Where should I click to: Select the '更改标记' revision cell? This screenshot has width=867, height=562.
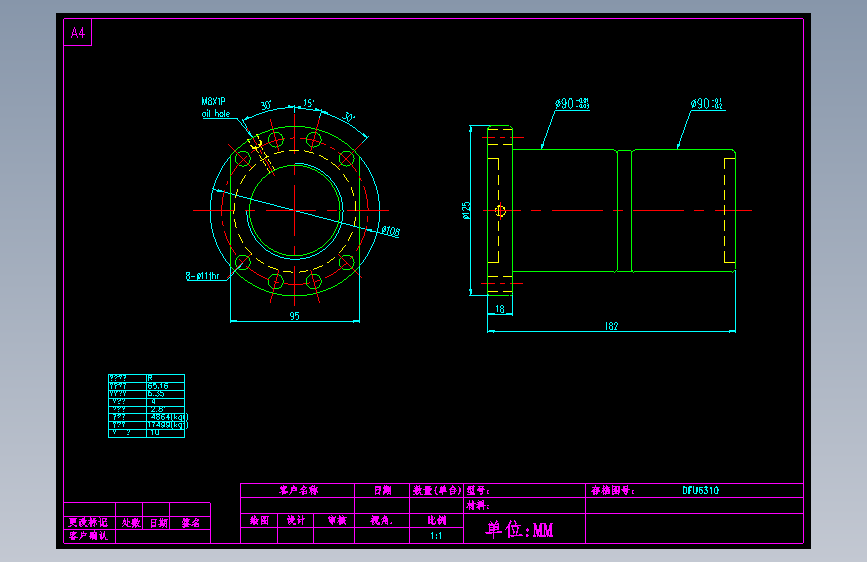88,523
